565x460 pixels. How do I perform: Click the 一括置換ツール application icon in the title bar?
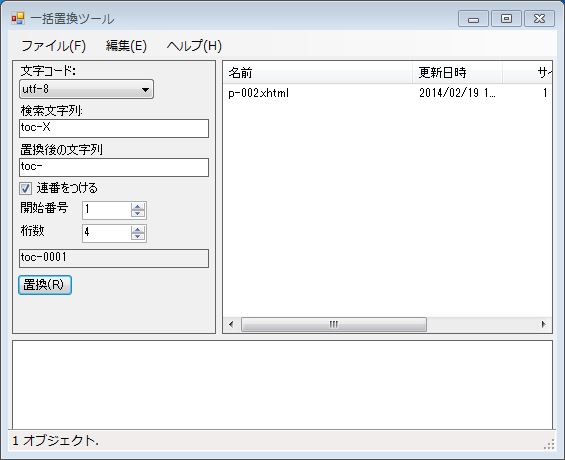tap(17, 18)
